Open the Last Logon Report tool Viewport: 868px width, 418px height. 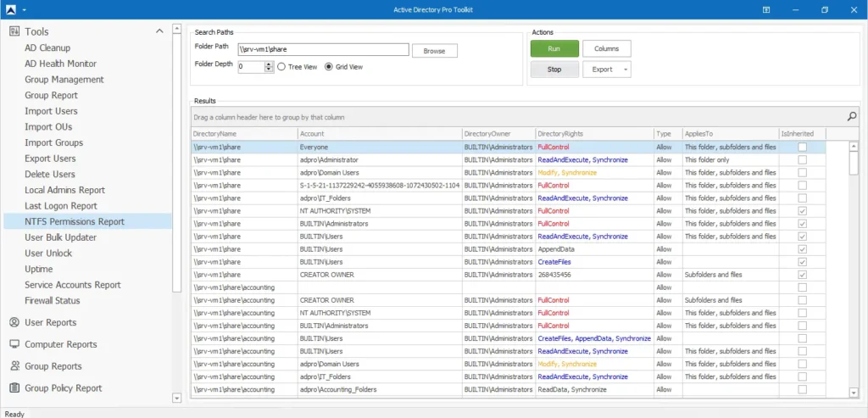(61, 206)
